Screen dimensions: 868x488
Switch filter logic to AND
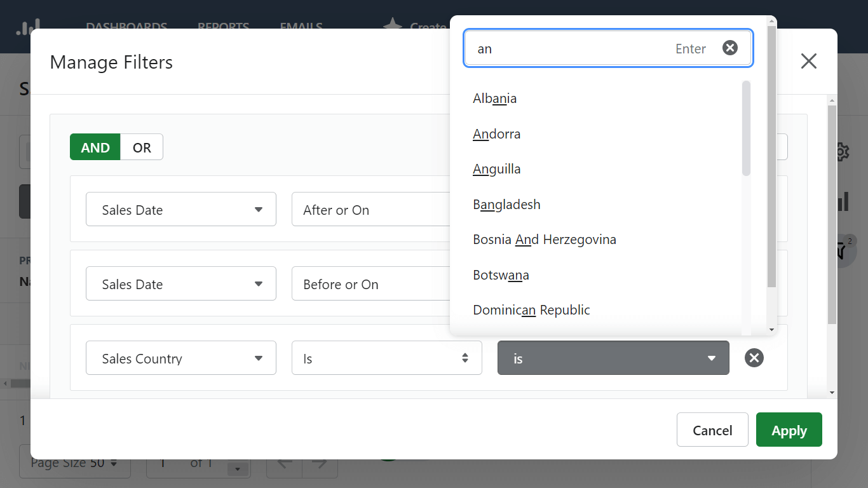[x=95, y=147]
